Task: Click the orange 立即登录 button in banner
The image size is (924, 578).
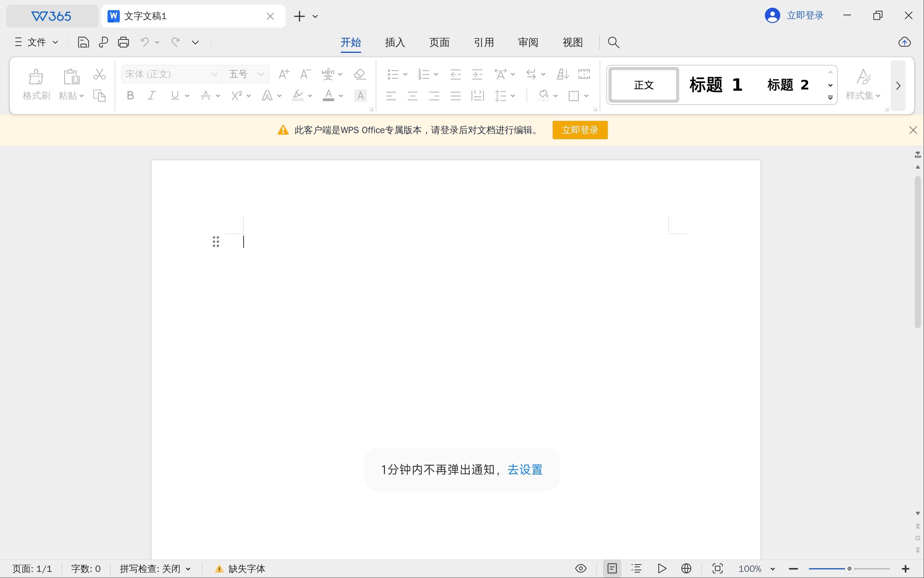Action: (580, 130)
